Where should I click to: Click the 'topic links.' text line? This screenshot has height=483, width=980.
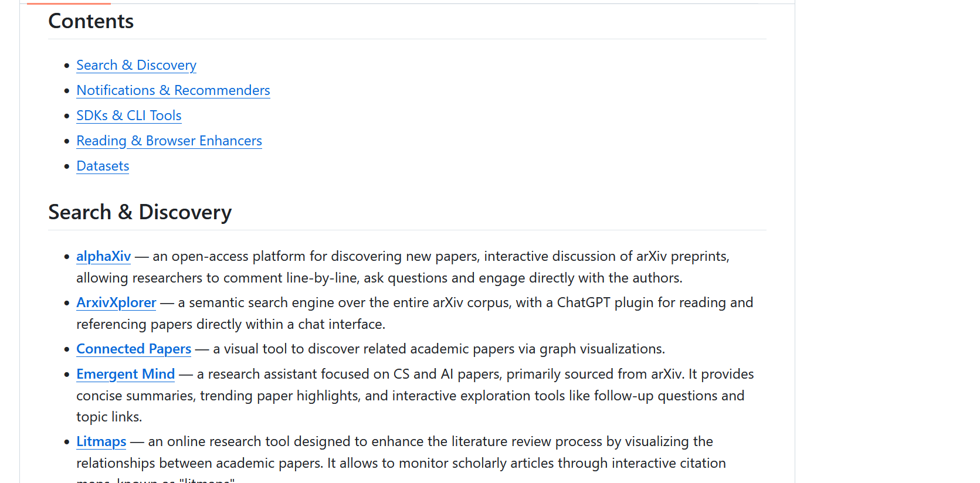pos(109,417)
